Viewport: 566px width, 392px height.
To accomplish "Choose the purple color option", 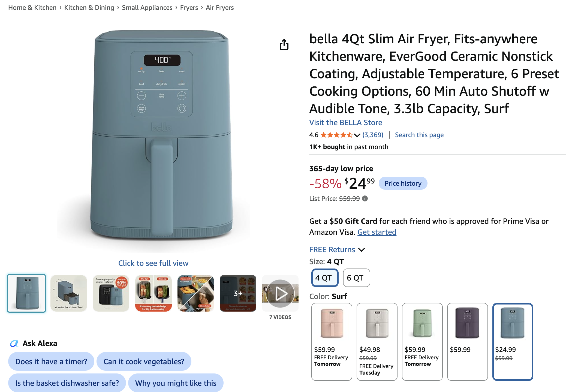I will coord(468,342).
